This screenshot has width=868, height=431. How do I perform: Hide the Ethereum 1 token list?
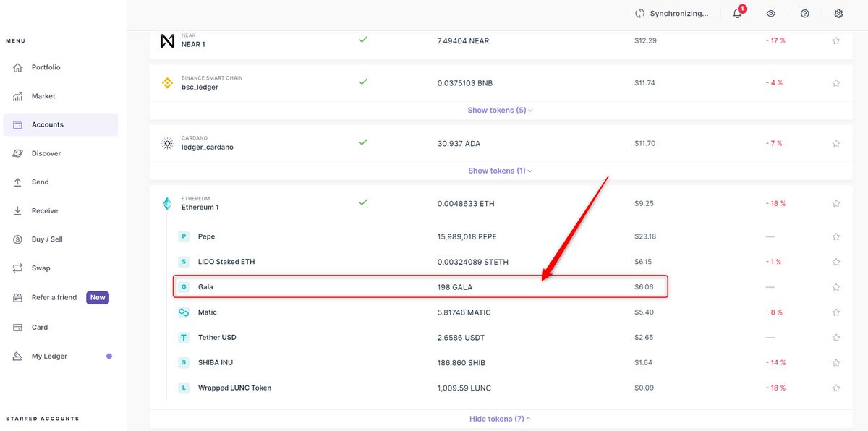pyautogui.click(x=499, y=418)
